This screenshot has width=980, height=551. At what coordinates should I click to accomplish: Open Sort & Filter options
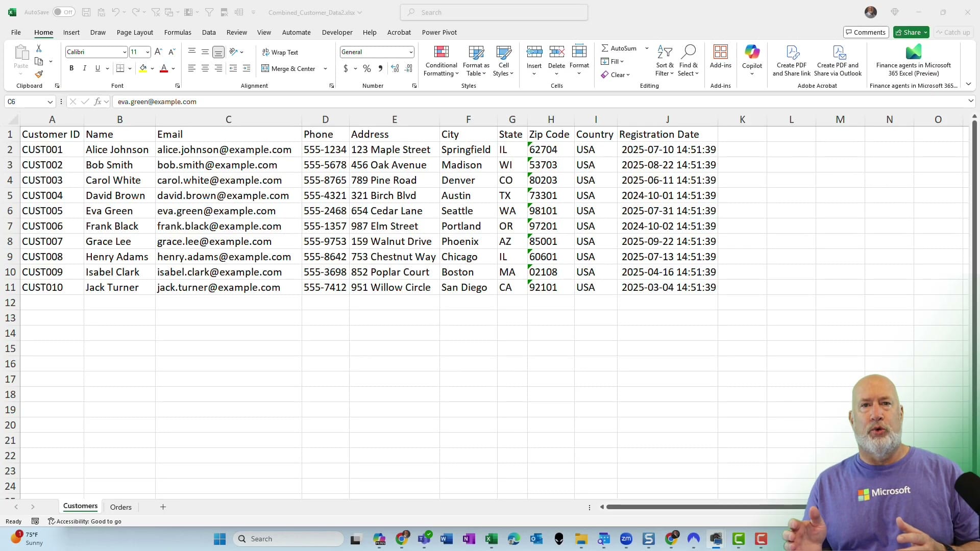665,60
